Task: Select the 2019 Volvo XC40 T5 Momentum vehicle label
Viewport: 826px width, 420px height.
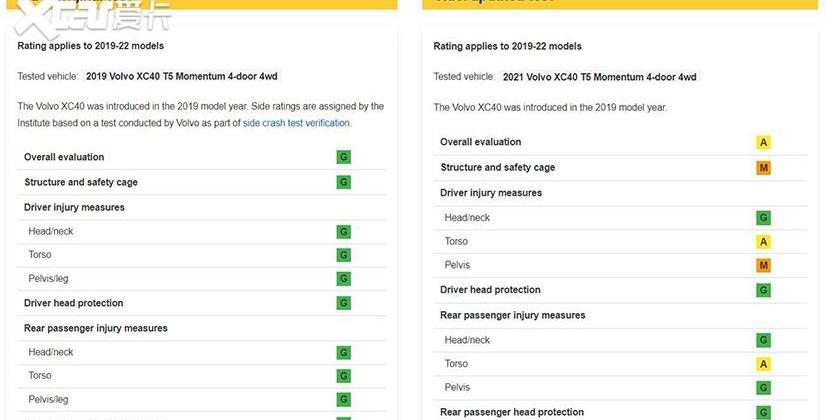Action: coord(182,76)
